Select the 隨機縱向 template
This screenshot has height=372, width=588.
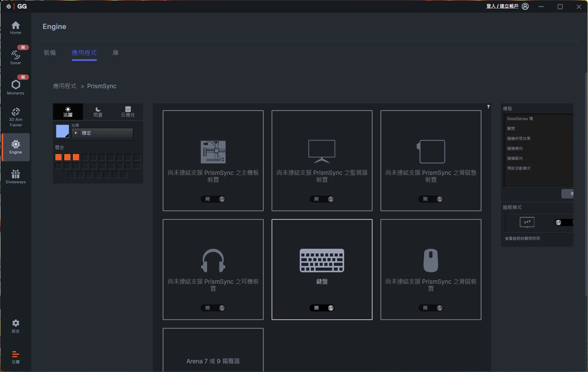point(538,158)
